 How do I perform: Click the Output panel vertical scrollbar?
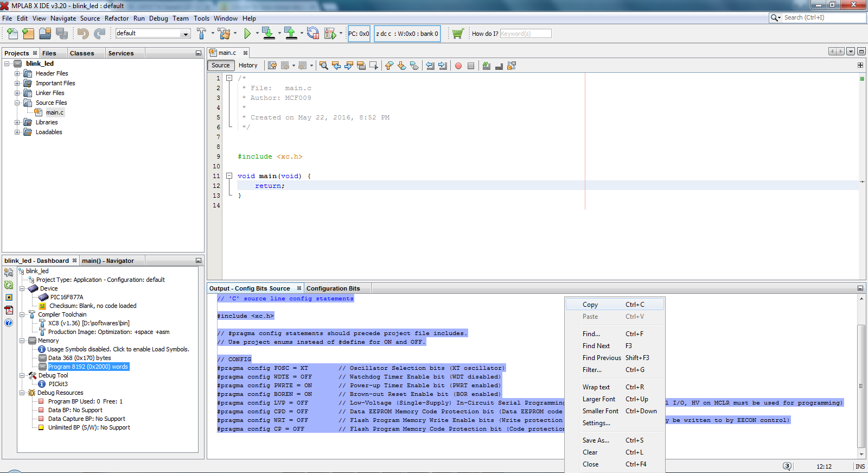click(861, 386)
